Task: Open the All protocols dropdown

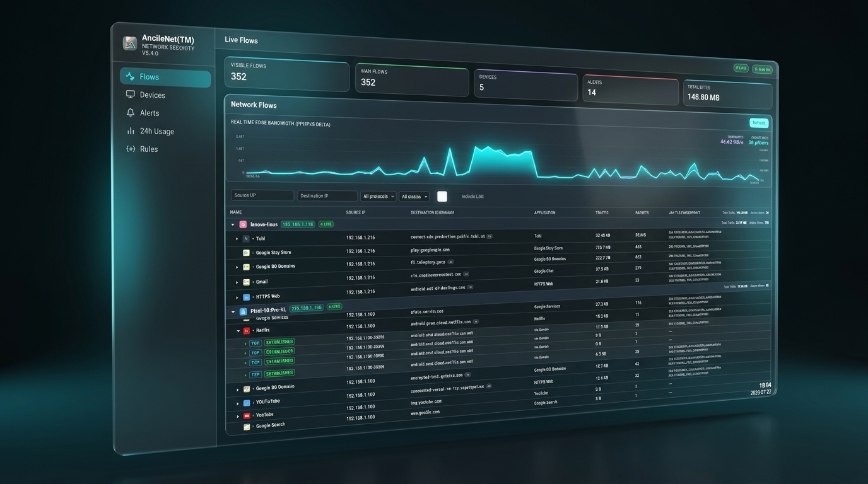Action: coord(378,196)
